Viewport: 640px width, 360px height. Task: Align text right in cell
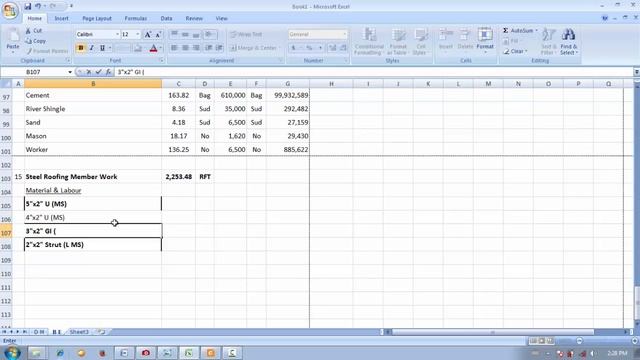tap(196, 48)
